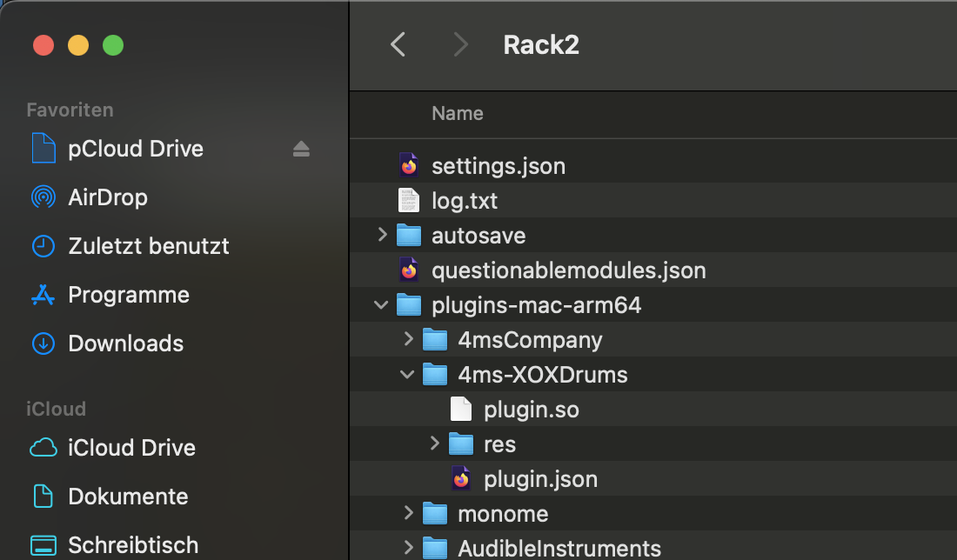Image resolution: width=957 pixels, height=560 pixels.
Task: Click the plugin.so file icon
Action: click(x=461, y=410)
